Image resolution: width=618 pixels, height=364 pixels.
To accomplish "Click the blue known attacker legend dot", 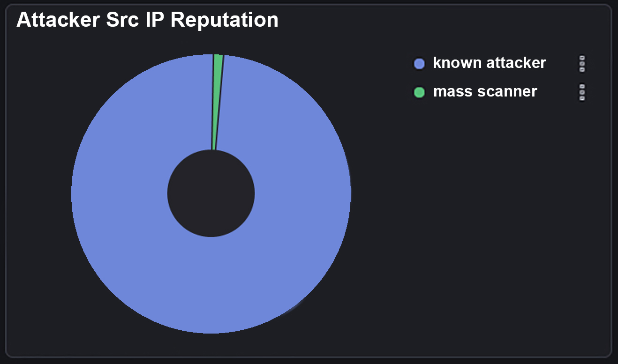I will point(419,64).
